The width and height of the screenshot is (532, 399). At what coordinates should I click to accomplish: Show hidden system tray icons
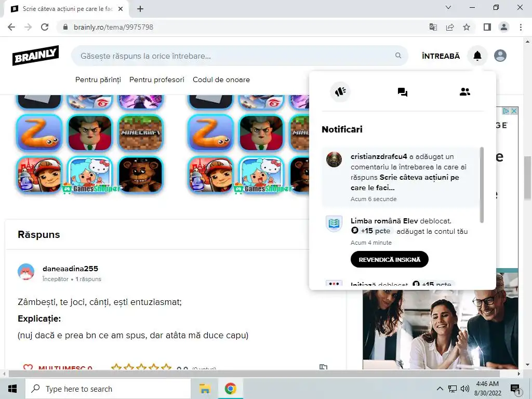pos(440,389)
